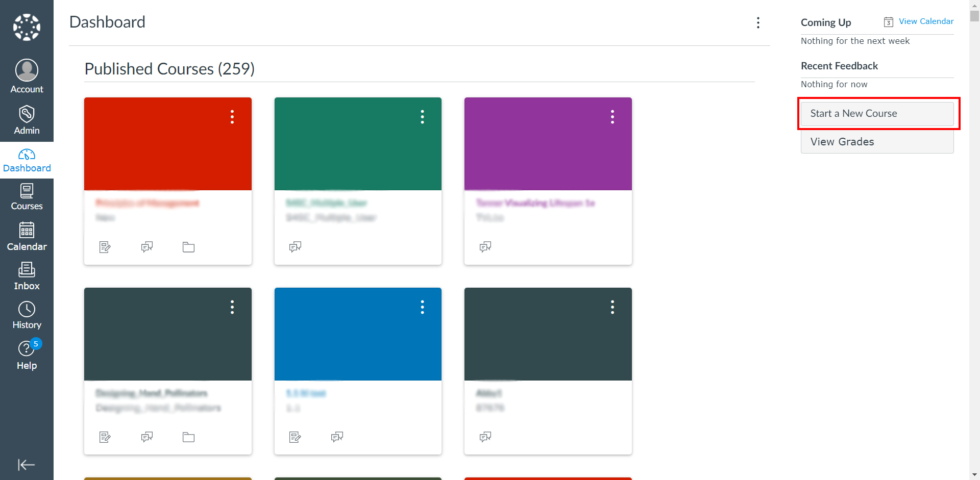980x480 pixels.
Task: Click the green course card color banner
Action: tap(358, 144)
